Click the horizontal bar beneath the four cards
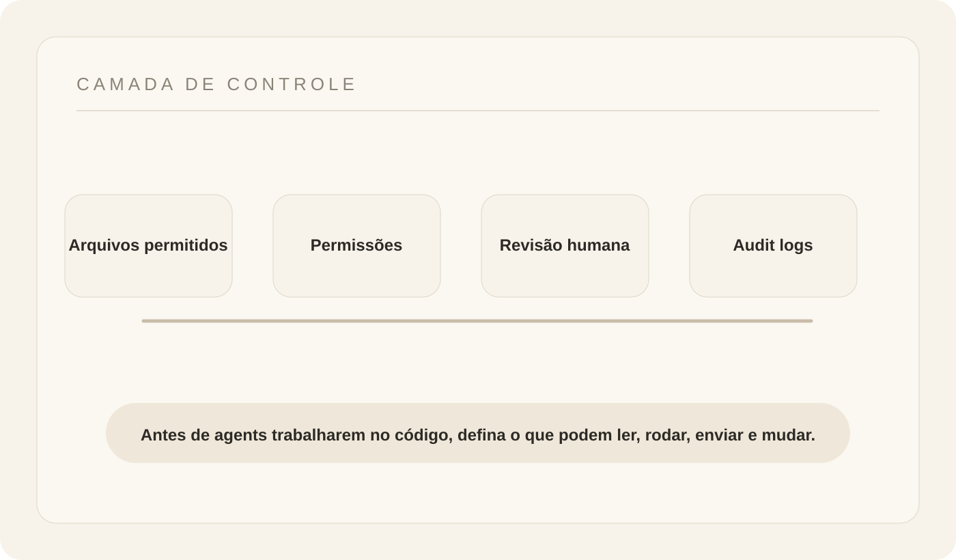 [477, 320]
